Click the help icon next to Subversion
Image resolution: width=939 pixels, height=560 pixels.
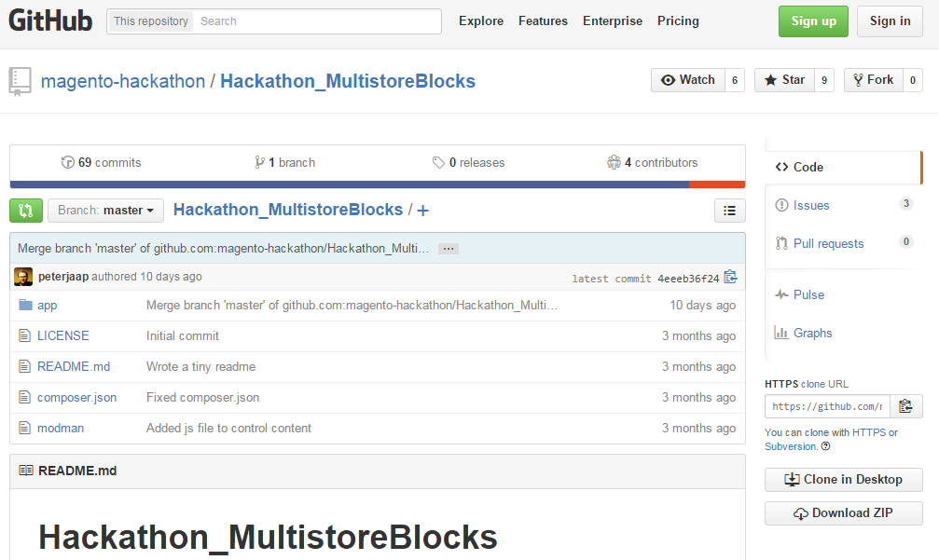point(825,446)
